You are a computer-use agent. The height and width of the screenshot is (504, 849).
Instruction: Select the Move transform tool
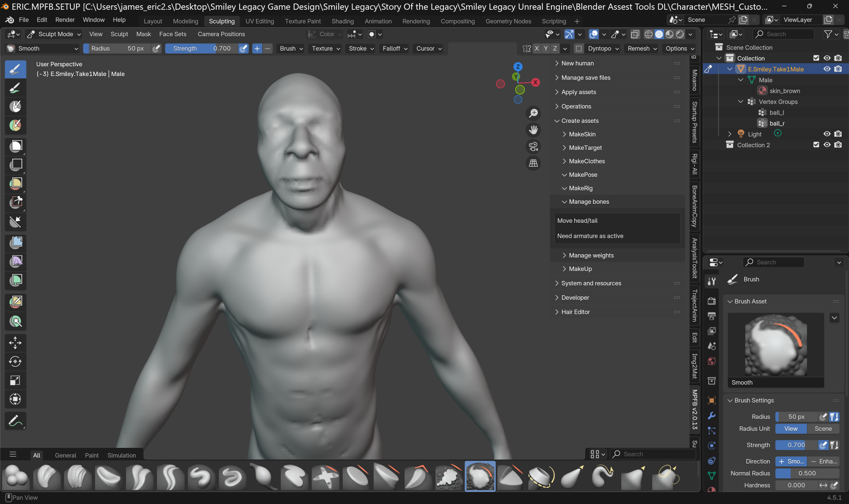point(15,343)
